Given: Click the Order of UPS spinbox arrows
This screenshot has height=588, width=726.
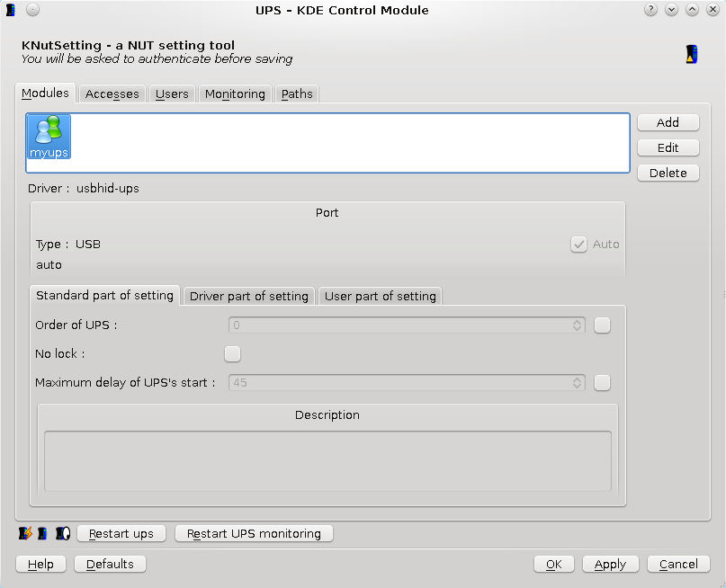Looking at the screenshot, I should tap(577, 325).
